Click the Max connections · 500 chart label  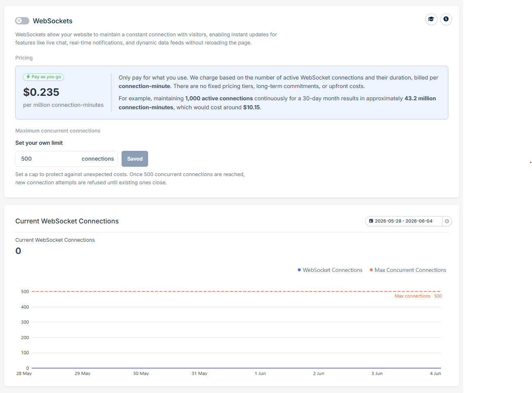tap(418, 296)
